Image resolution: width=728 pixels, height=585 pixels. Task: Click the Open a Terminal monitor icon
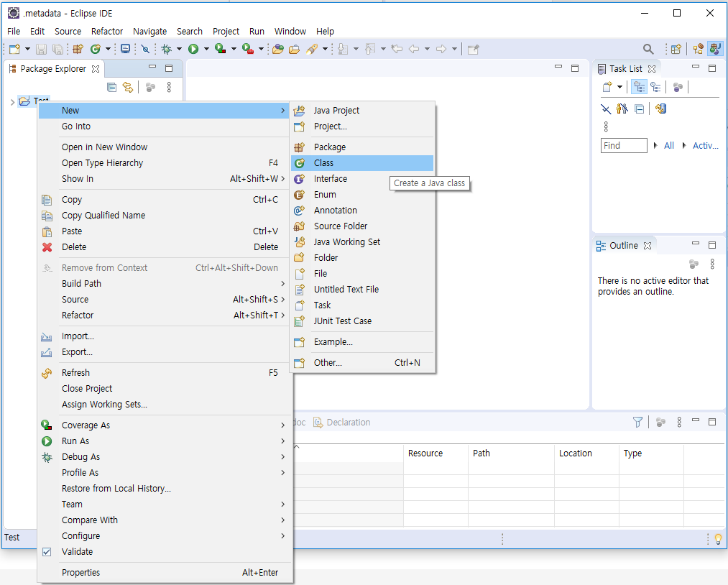[125, 49]
